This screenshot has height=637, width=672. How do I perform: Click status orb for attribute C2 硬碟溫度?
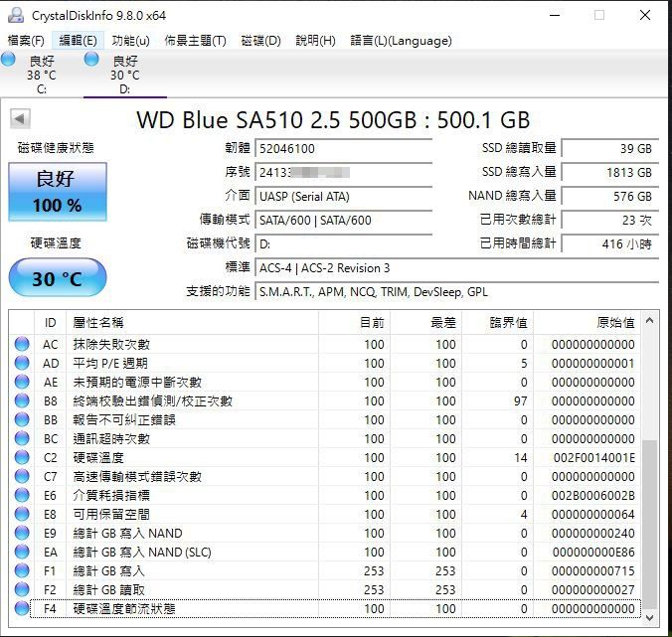pyautogui.click(x=22, y=458)
